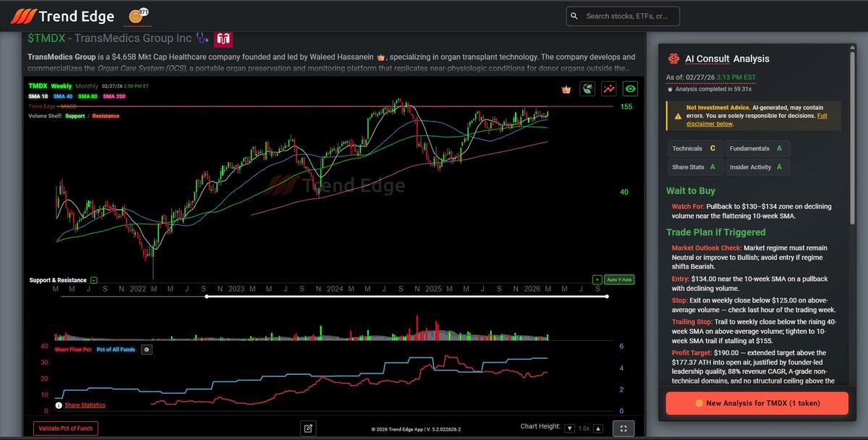Click the stopwatch icon beside Analysis completed

(x=670, y=89)
